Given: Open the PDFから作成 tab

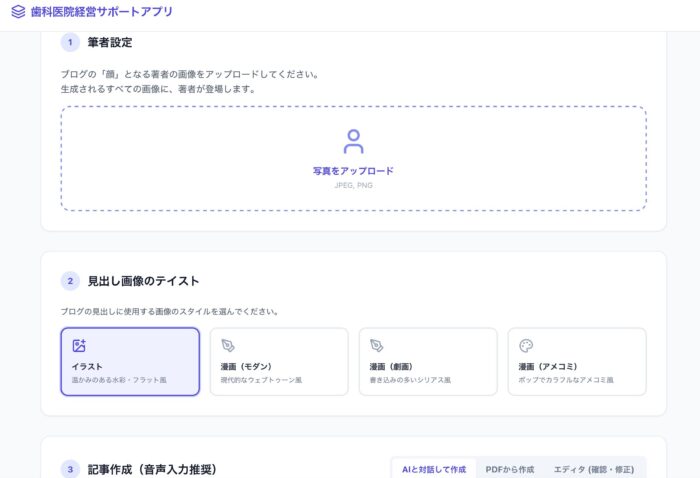Looking at the screenshot, I should coord(510,469).
